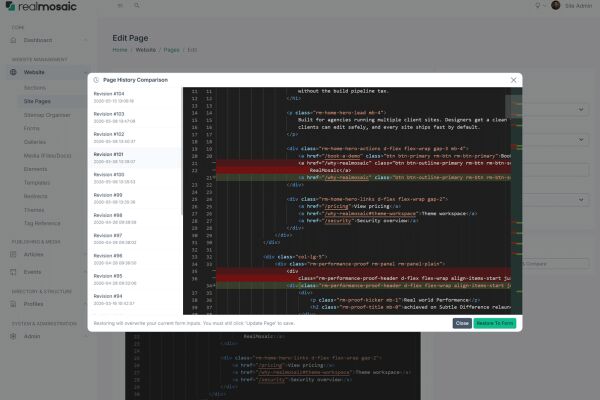Viewport: 600px width, 400px height.
Task: Open Tag Reference in sidebar
Action: pyautogui.click(x=42, y=223)
